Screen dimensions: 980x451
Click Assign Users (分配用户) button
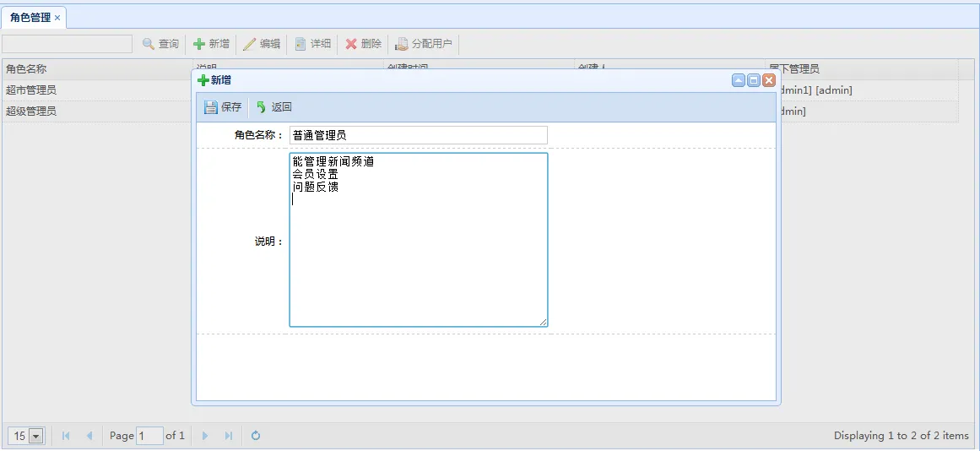pyautogui.click(x=424, y=44)
